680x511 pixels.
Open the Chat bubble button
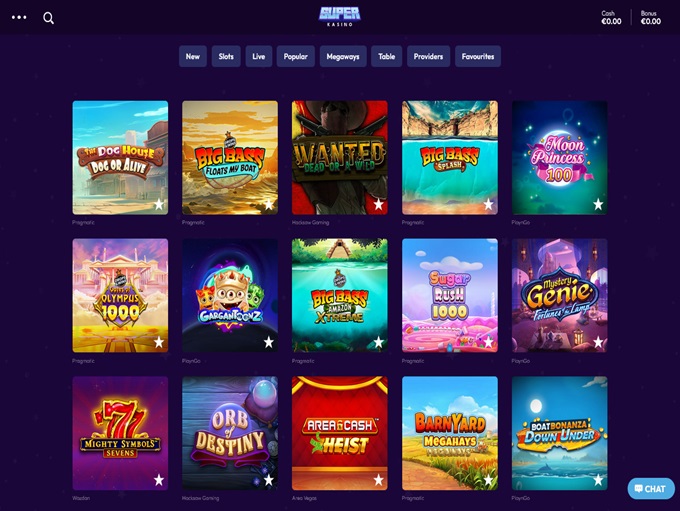651,488
